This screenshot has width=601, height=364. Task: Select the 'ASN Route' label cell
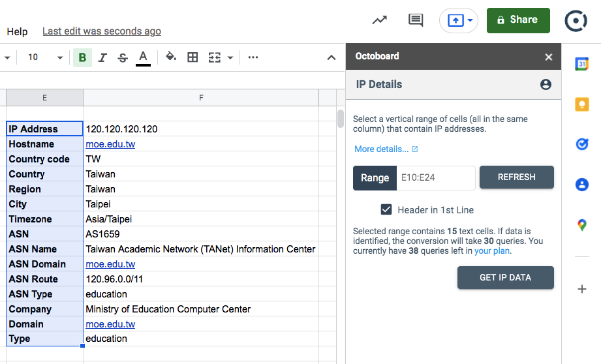pyautogui.click(x=44, y=279)
